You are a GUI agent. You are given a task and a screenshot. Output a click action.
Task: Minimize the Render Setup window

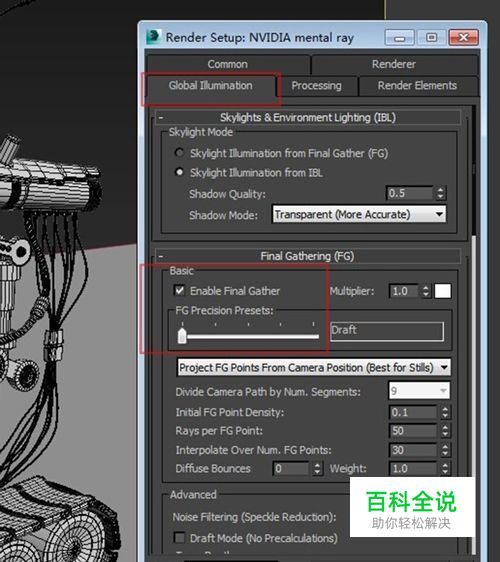click(x=399, y=37)
